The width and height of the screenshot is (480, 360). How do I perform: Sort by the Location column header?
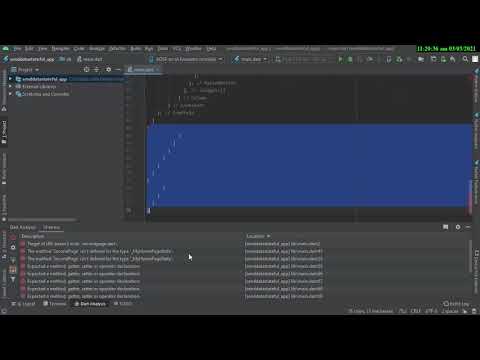point(258,236)
